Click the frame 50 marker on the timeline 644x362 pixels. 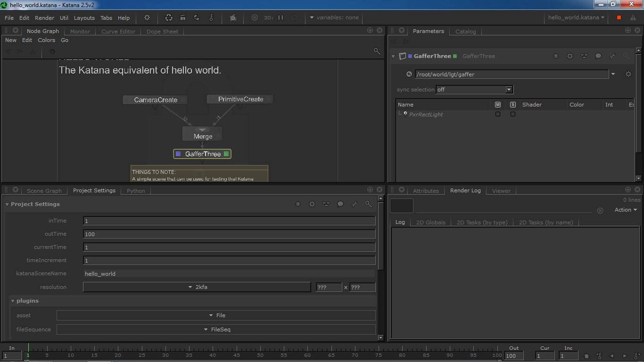coord(260,355)
